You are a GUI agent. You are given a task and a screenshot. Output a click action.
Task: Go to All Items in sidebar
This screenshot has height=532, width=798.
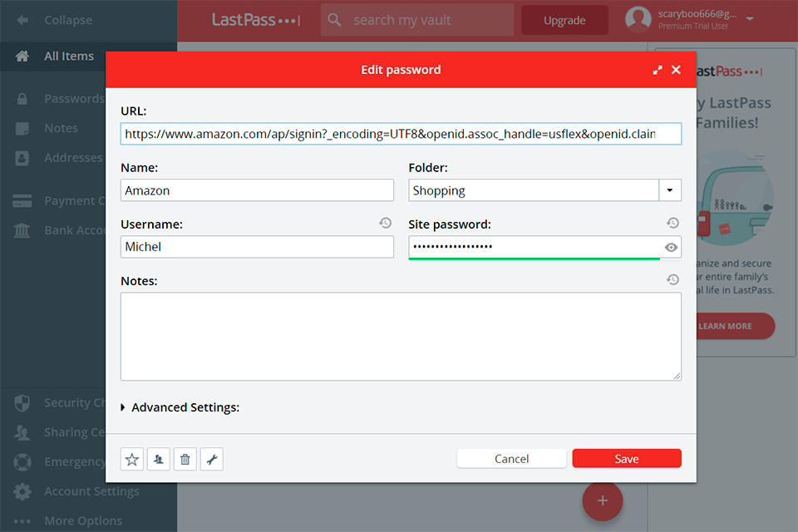[68, 56]
